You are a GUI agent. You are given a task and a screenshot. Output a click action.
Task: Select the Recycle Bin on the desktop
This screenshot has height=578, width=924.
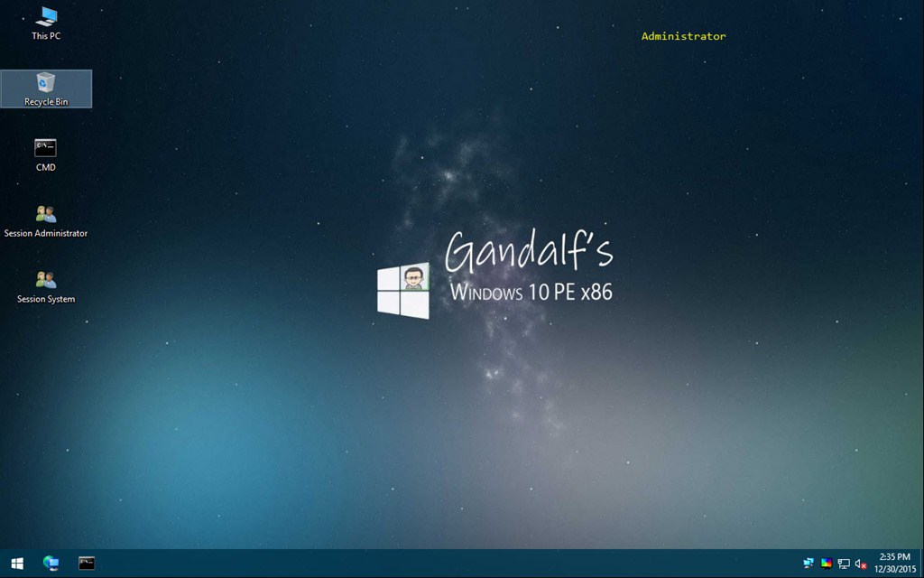tap(46, 89)
